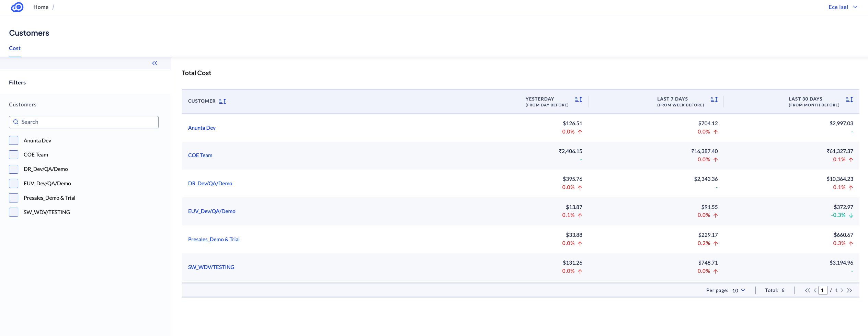Click the customers Search field

click(x=84, y=122)
